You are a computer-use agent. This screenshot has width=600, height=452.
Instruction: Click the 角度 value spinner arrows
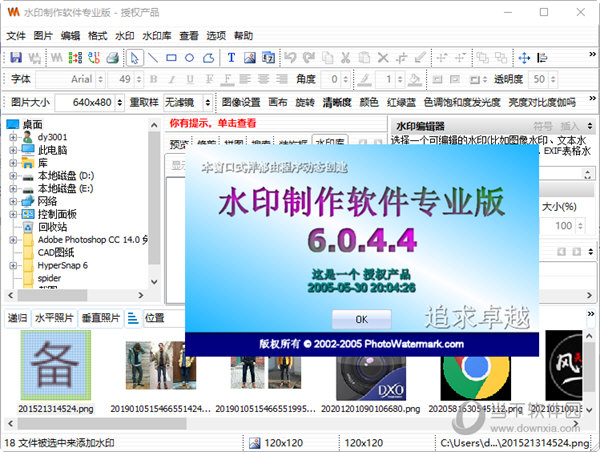click(x=346, y=79)
